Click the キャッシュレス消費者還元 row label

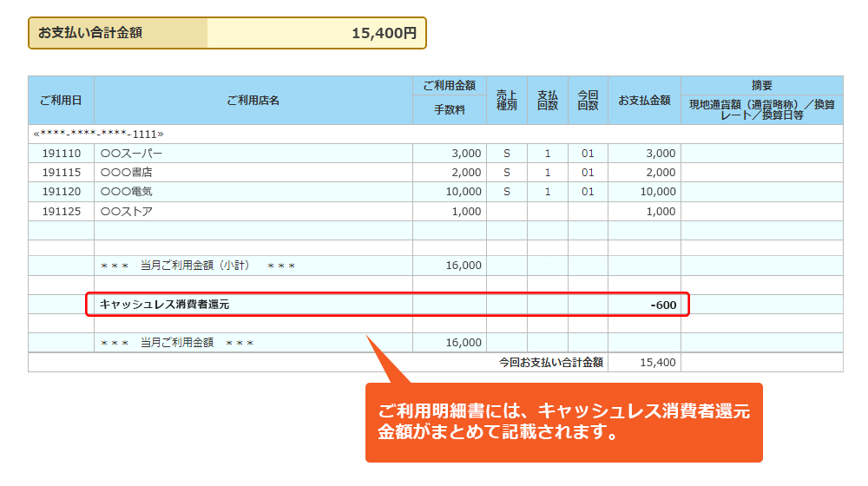(x=164, y=305)
